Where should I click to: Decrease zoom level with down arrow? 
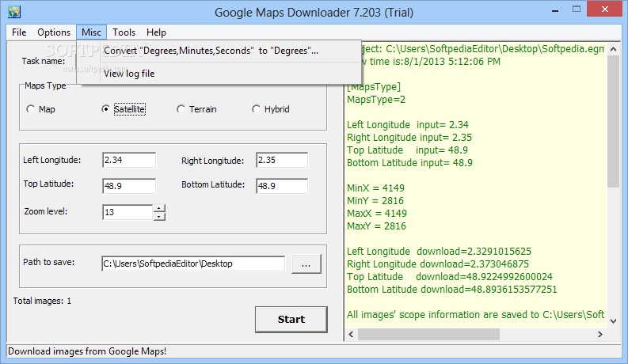159,216
